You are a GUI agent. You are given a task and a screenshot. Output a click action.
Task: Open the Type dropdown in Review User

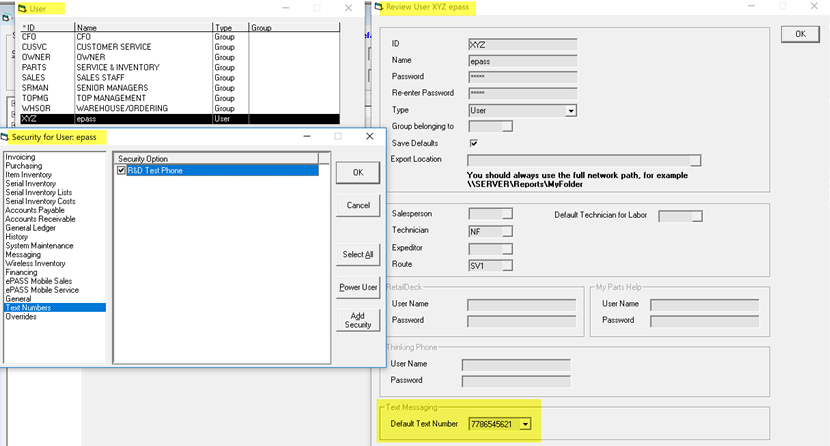[x=571, y=111]
